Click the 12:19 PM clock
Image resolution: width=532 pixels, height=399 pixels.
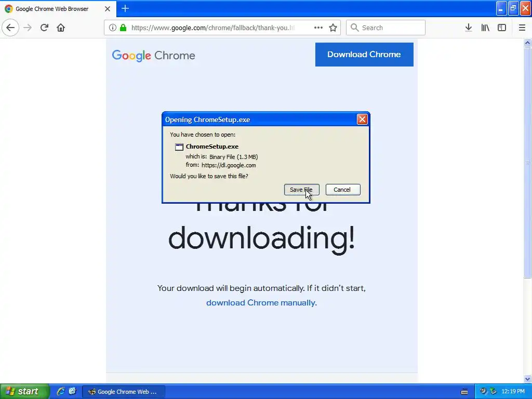coord(513,392)
